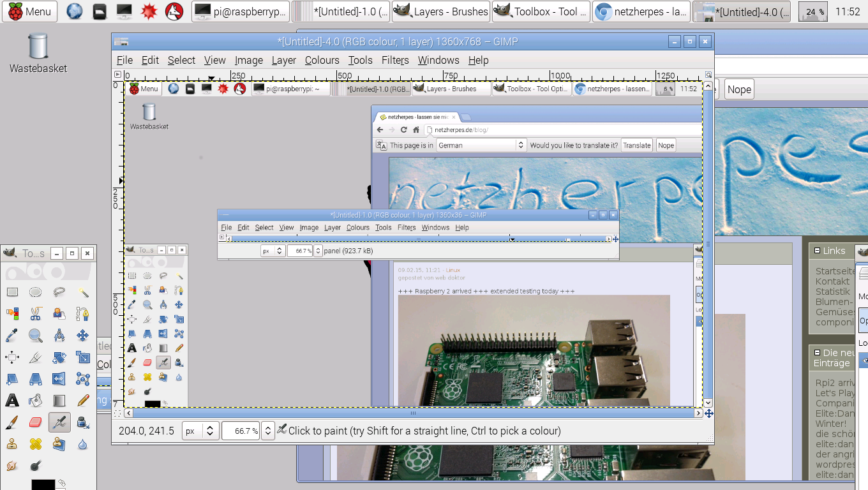
Task: Open the Statistik link in browser sidebar
Action: pos(833,292)
